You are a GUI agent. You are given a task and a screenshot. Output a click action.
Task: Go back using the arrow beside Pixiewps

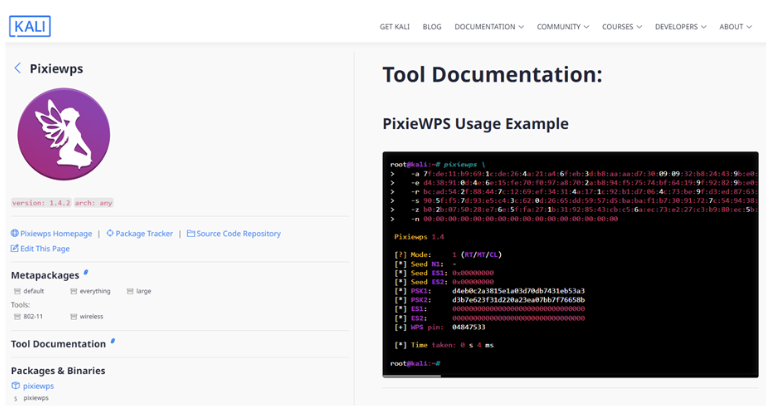tap(18, 68)
